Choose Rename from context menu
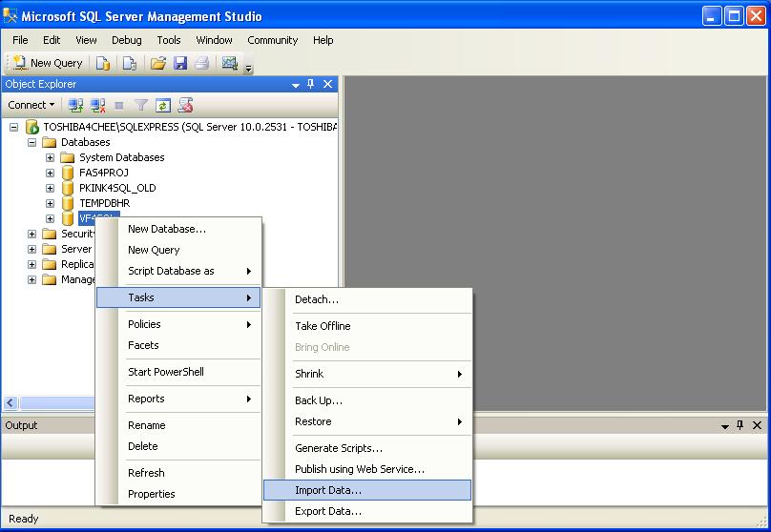 [x=179, y=425]
